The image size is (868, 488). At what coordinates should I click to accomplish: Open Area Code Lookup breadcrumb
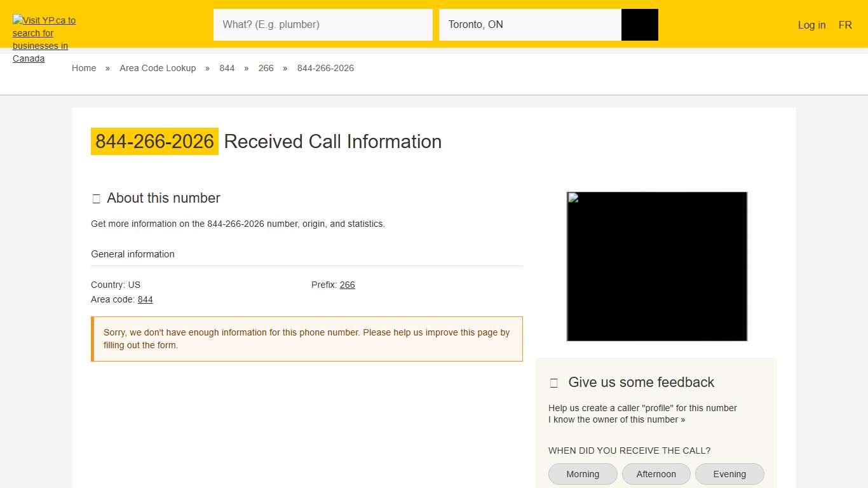(x=158, y=68)
